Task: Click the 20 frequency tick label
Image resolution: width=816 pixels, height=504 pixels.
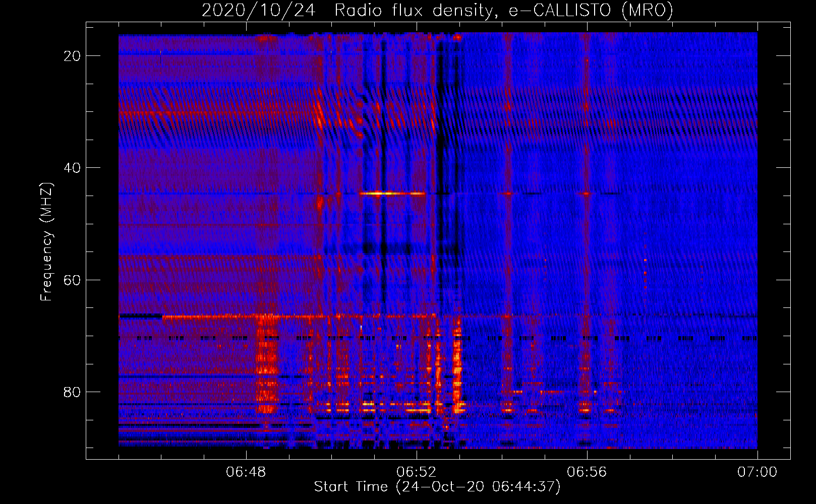Action: [72, 56]
